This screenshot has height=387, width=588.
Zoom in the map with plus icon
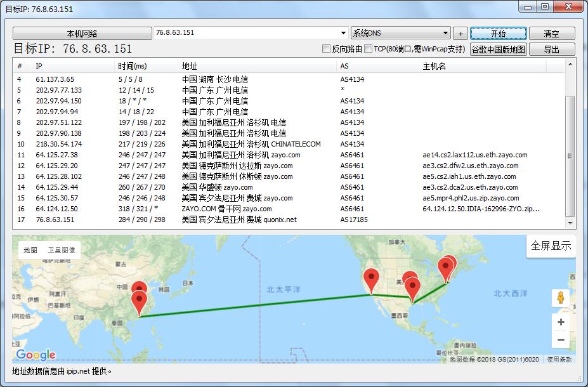click(x=561, y=322)
